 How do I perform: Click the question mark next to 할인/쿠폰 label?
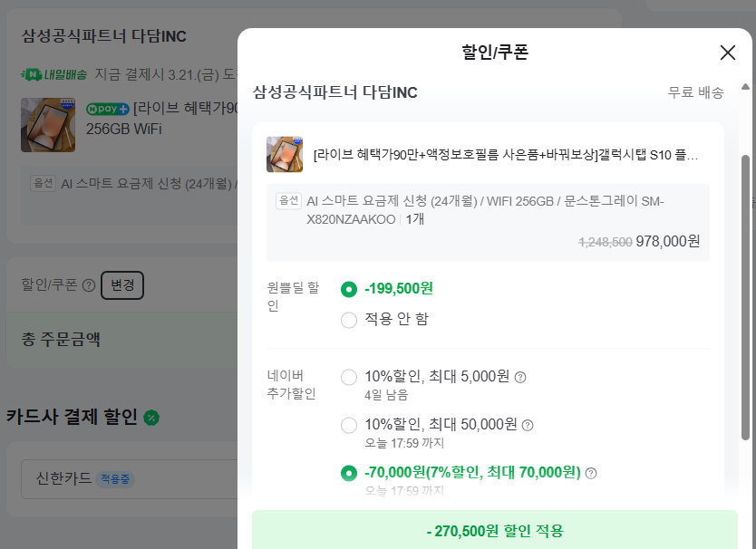click(x=89, y=285)
